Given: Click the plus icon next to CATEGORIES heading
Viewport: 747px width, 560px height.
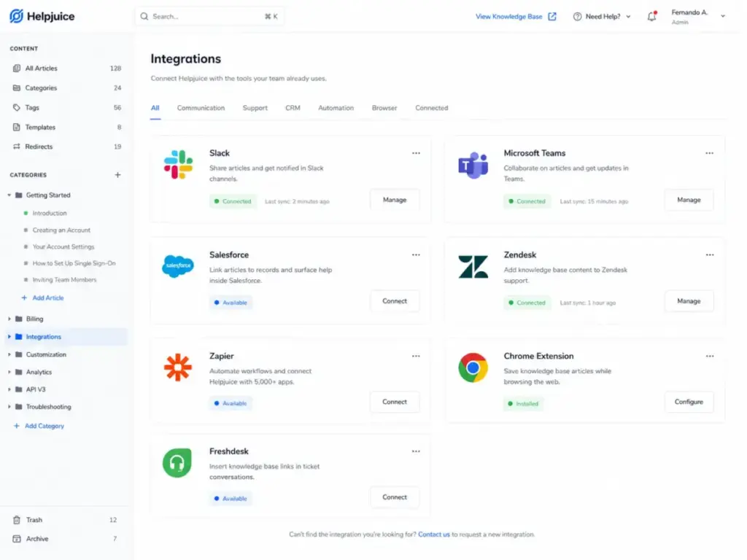Looking at the screenshot, I should 117,175.
